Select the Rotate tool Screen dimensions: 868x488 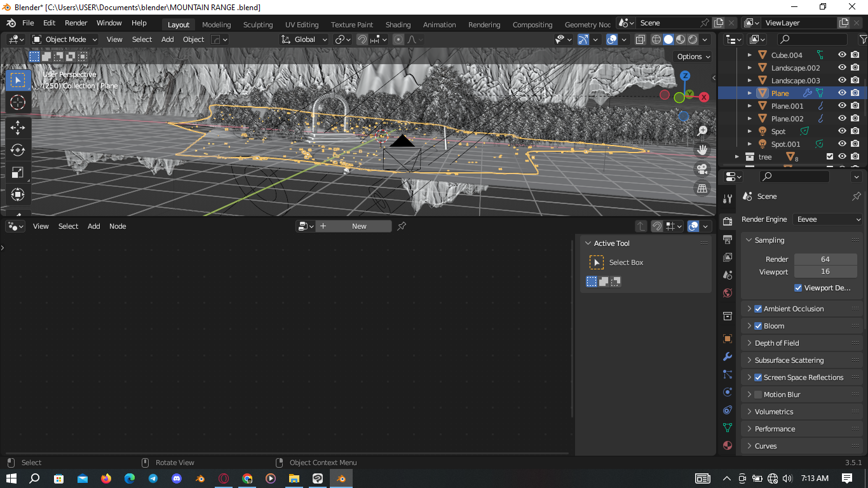pyautogui.click(x=18, y=150)
